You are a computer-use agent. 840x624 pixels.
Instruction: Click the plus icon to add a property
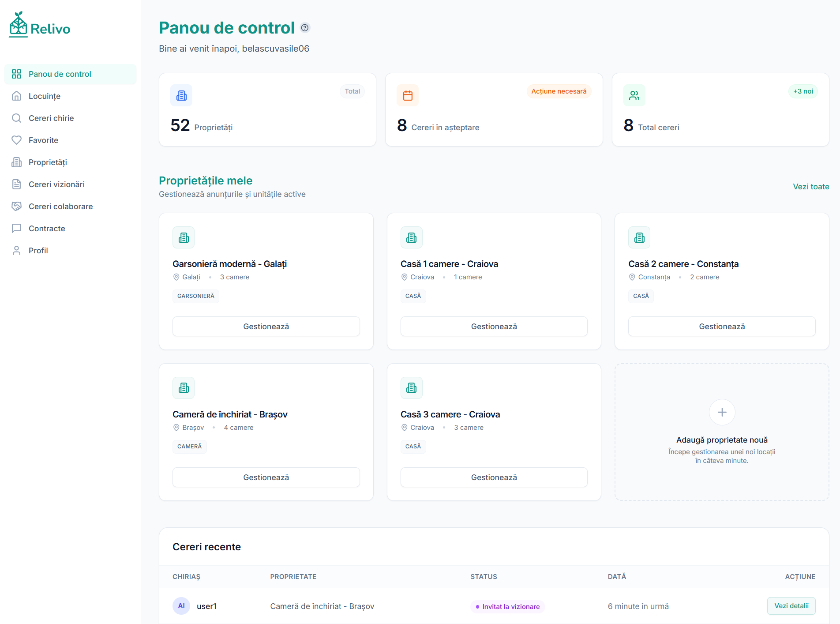[x=722, y=412]
